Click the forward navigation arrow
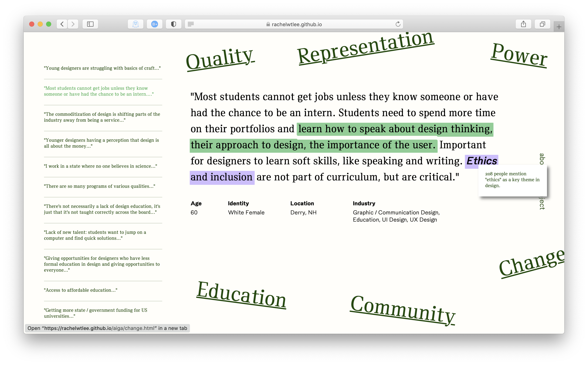Screen dimensions: 588x365 (73, 24)
